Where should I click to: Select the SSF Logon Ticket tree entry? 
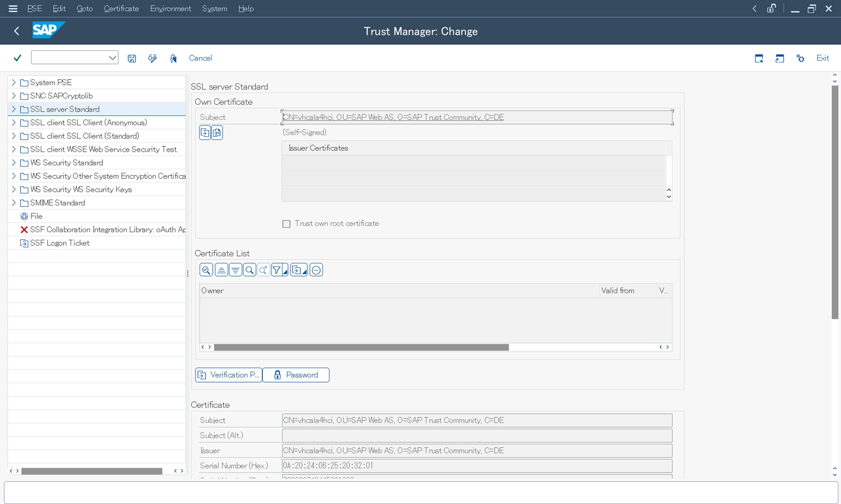(60, 243)
